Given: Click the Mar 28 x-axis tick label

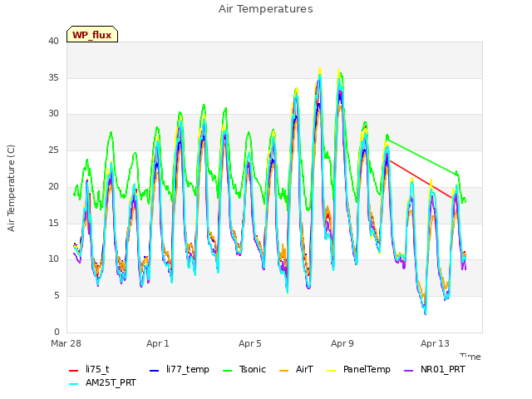Looking at the screenshot, I should click(x=66, y=343).
